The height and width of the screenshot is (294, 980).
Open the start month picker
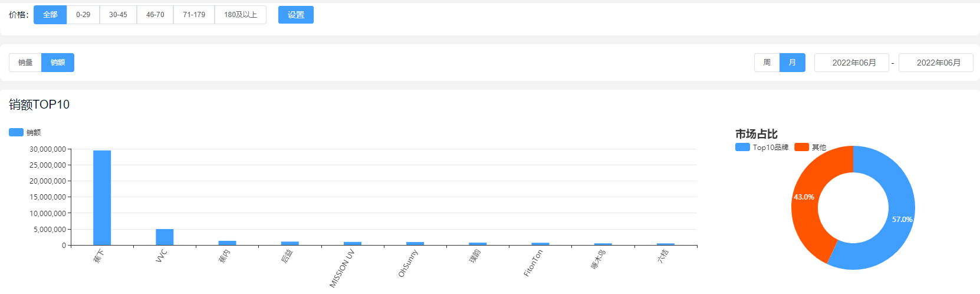coord(851,63)
